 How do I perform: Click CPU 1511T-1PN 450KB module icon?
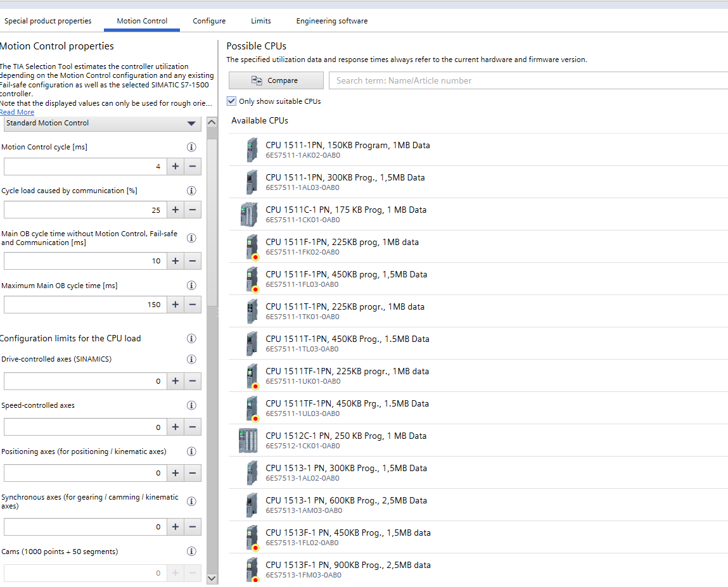click(252, 343)
